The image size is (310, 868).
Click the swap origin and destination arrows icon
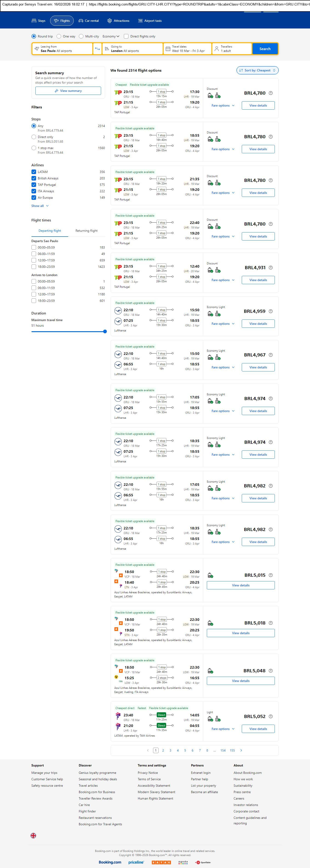(x=97, y=49)
